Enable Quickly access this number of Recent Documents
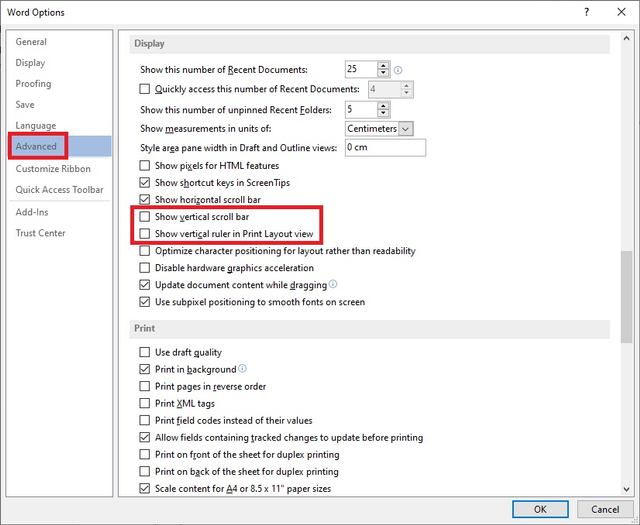Viewport: 640px width, 525px height. click(x=144, y=89)
